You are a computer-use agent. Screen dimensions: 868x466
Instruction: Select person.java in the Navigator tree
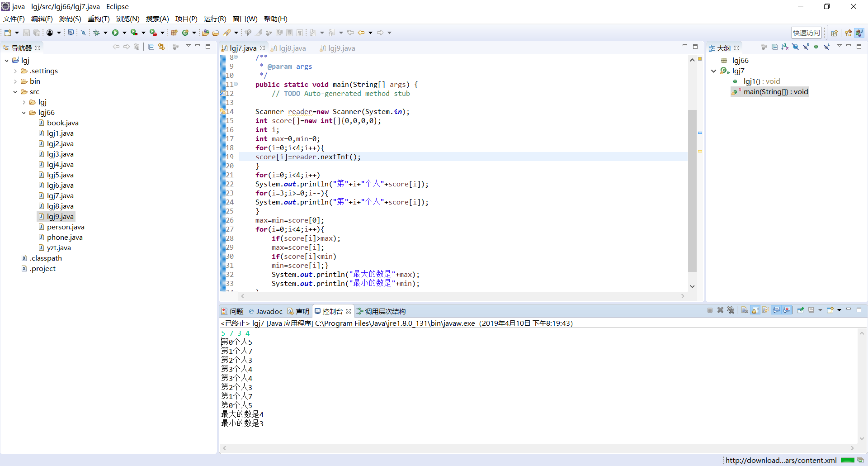coord(66,227)
